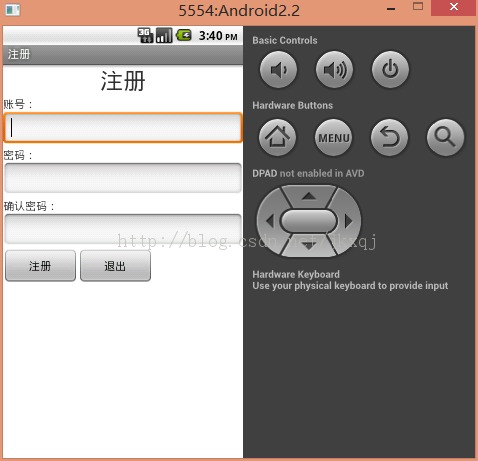Click the DPAD down arrow
The image size is (478, 461).
pyautogui.click(x=309, y=246)
